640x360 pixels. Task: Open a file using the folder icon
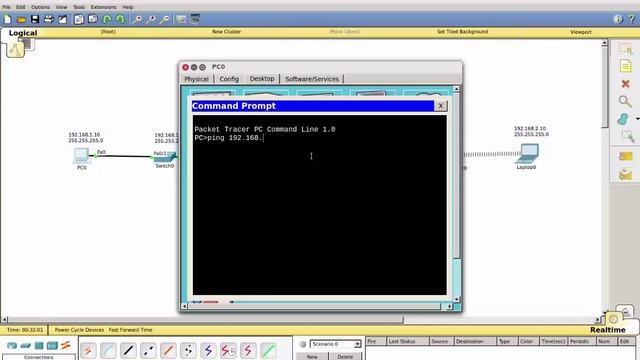pyautogui.click(x=21, y=19)
